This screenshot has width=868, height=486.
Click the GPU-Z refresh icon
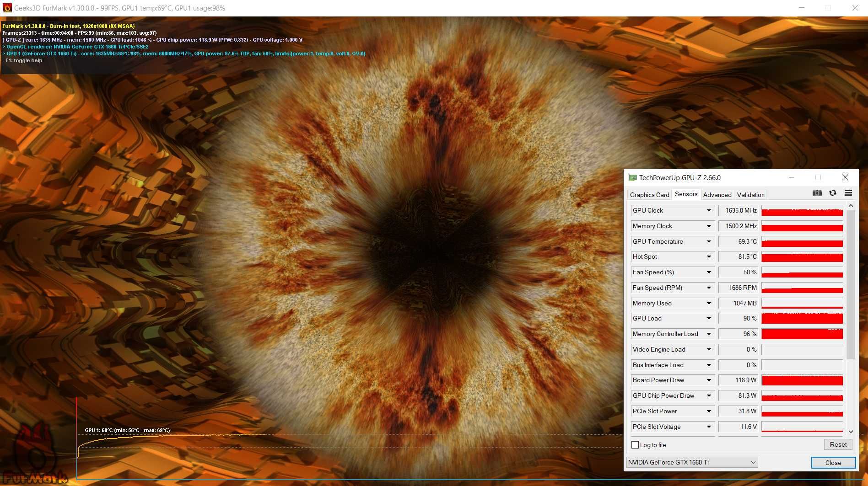coord(833,193)
